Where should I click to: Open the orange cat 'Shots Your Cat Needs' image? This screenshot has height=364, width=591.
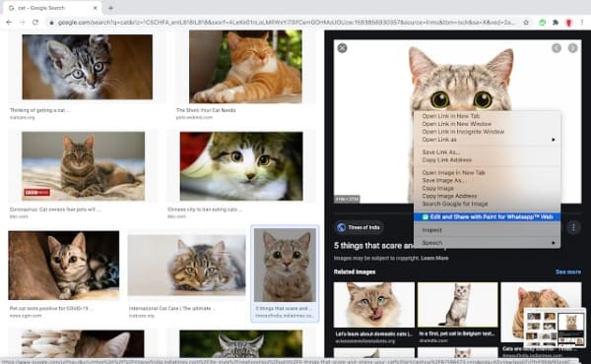tap(245, 67)
